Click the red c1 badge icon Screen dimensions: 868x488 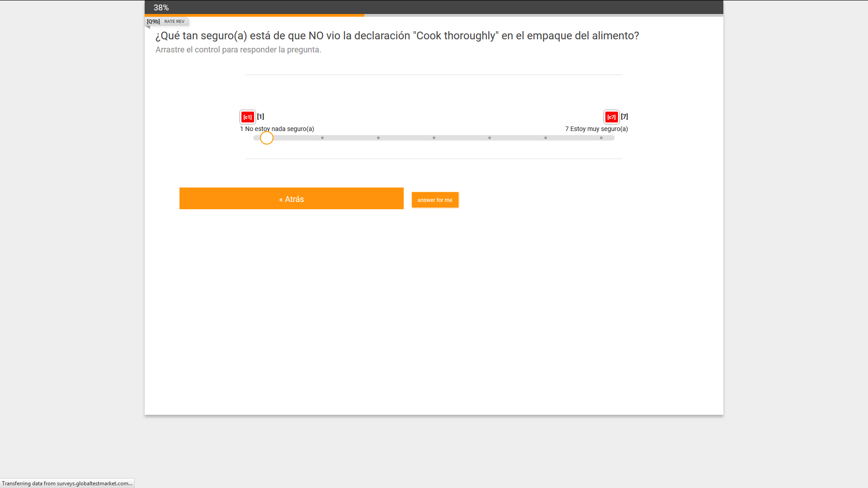(247, 117)
